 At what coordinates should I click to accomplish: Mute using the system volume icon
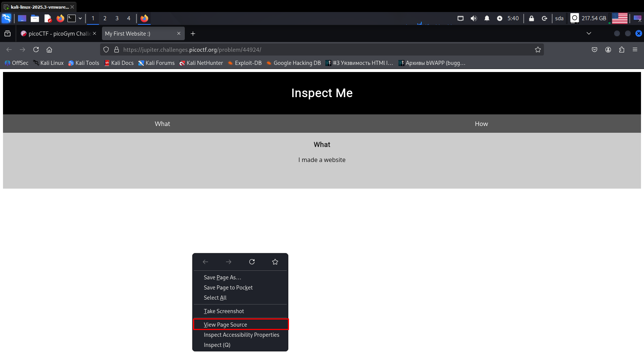pyautogui.click(x=474, y=18)
